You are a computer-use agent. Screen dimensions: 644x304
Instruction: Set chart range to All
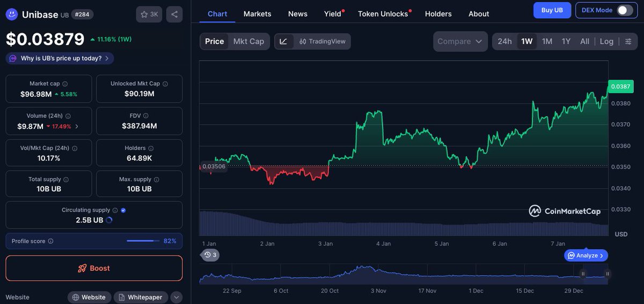coord(585,41)
